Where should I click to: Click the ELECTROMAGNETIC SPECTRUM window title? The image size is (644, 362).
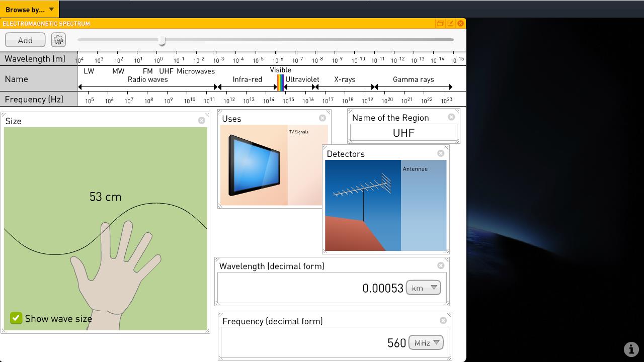point(46,24)
